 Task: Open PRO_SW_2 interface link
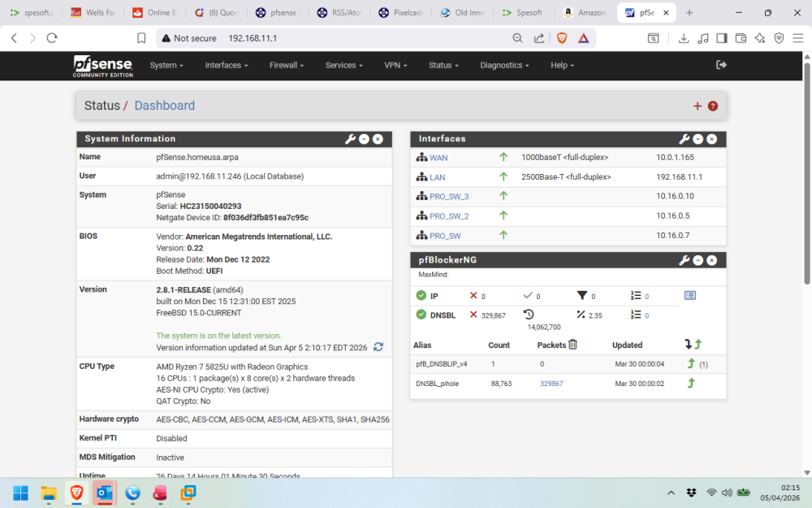pos(449,216)
